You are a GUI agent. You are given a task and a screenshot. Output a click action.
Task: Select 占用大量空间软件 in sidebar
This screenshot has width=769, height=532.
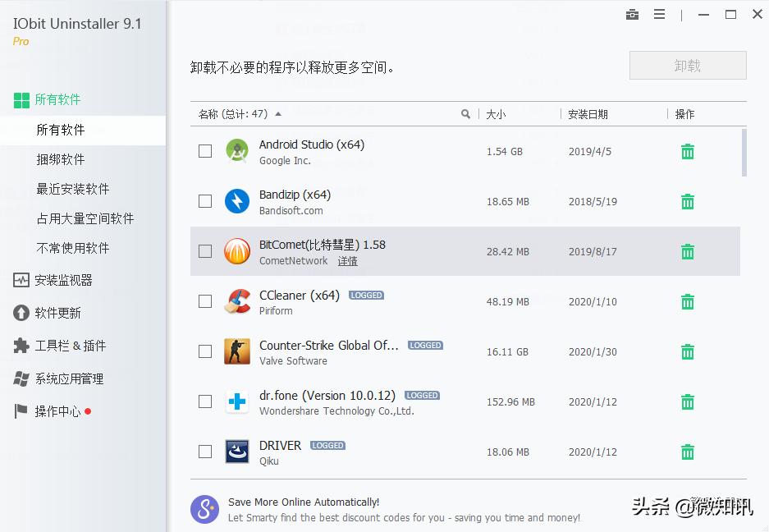pos(85,218)
